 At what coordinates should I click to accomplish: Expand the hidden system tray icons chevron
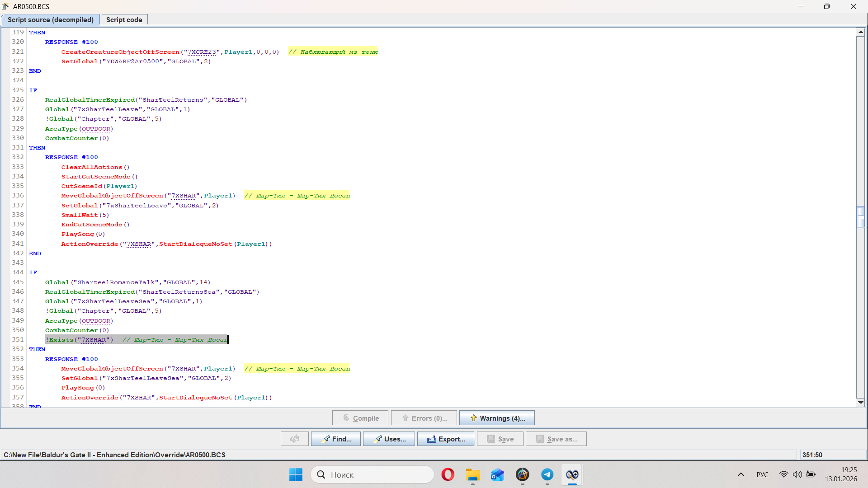pos(741,474)
